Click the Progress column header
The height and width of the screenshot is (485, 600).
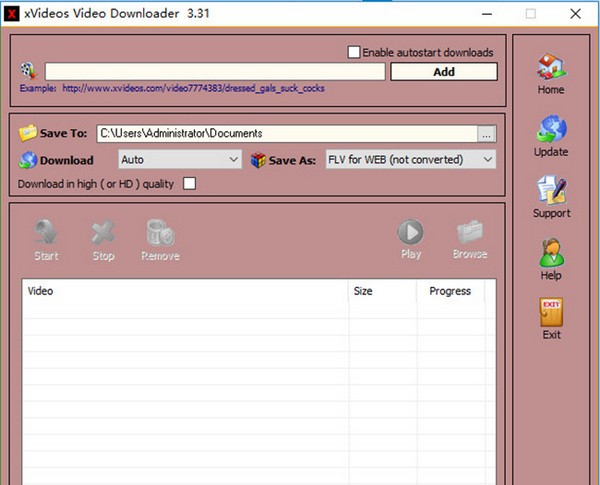point(450,291)
